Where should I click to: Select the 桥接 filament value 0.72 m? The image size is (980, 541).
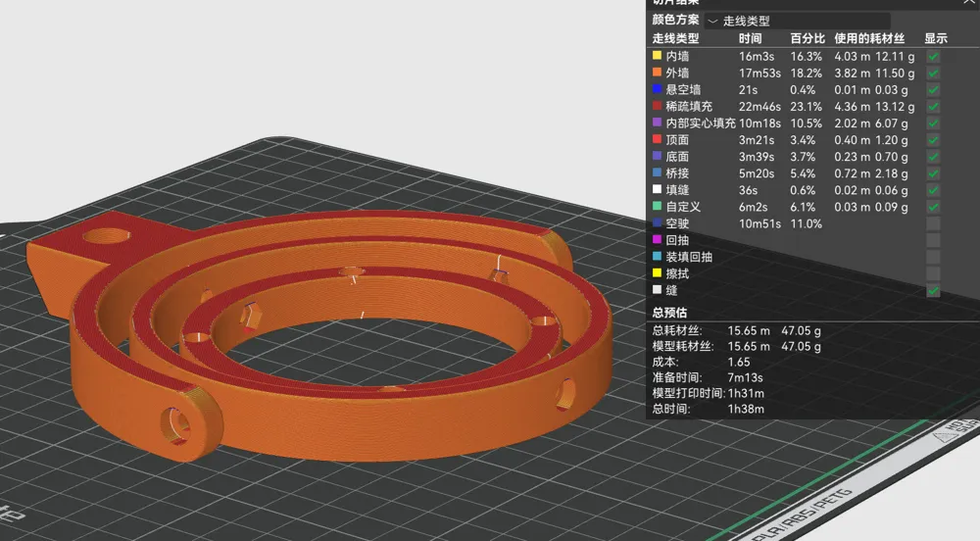[x=852, y=173]
